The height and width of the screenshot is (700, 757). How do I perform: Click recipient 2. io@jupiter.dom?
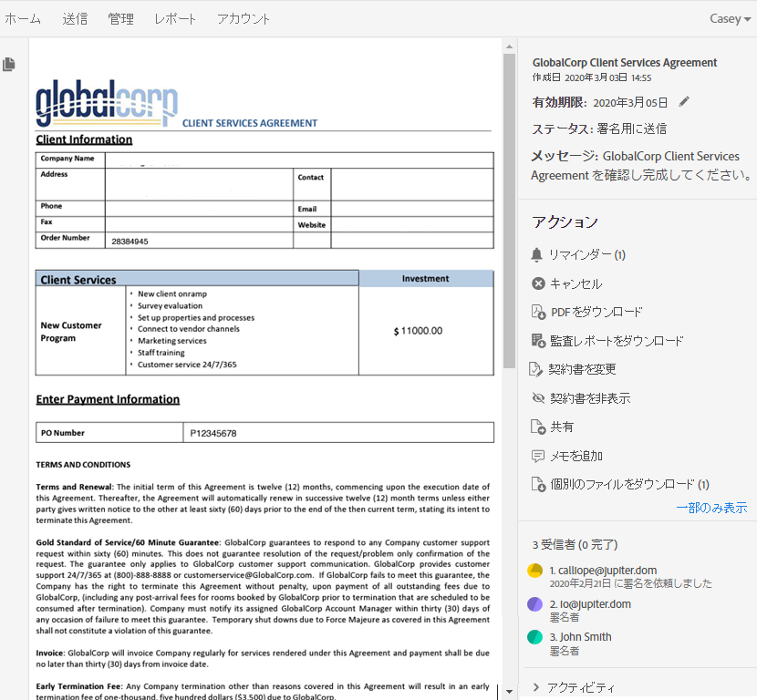[x=590, y=604]
